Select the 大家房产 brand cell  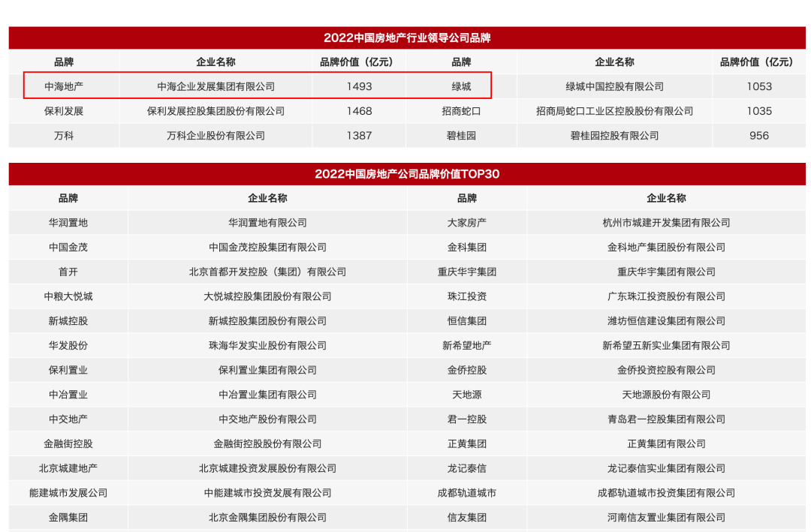pyautogui.click(x=466, y=222)
